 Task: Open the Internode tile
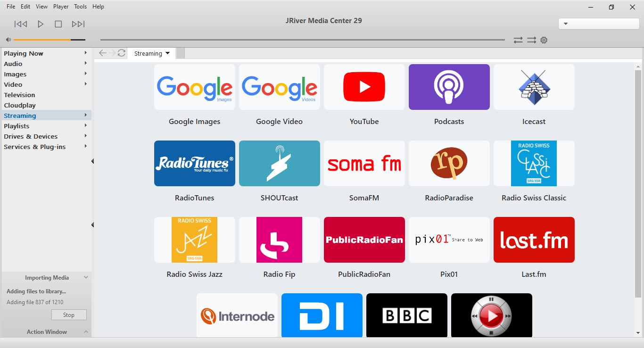[x=237, y=315]
